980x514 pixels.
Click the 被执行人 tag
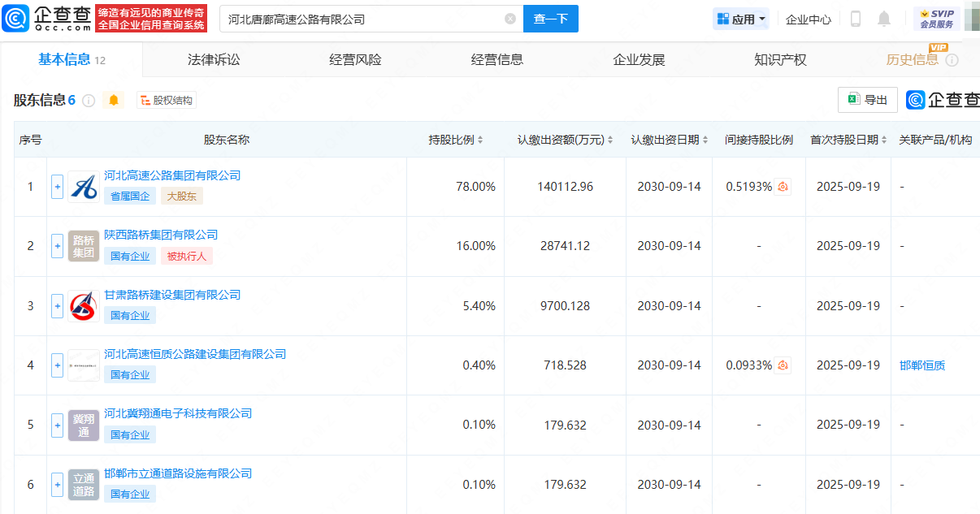point(187,256)
